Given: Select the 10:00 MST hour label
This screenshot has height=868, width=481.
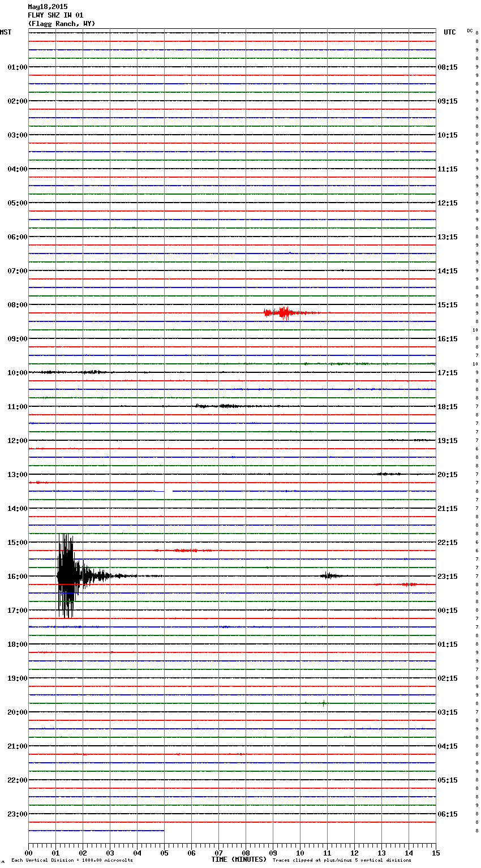Looking at the screenshot, I should pyautogui.click(x=17, y=373).
